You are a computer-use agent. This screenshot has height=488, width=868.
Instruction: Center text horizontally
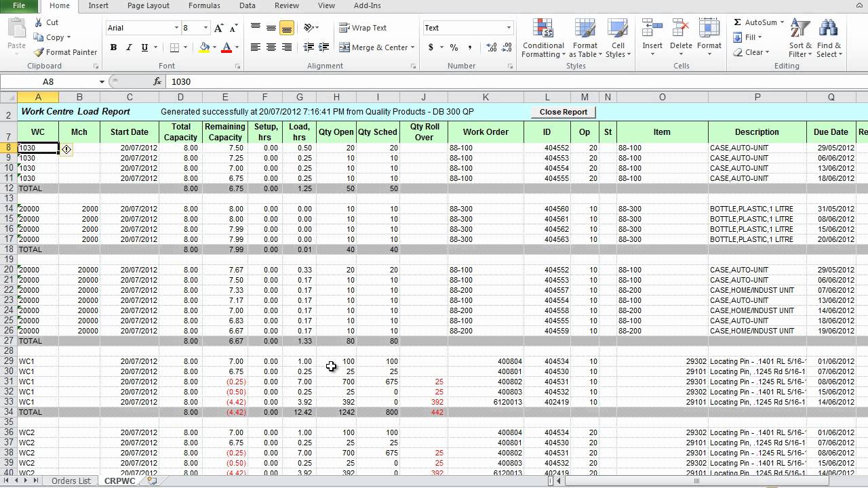coord(271,47)
